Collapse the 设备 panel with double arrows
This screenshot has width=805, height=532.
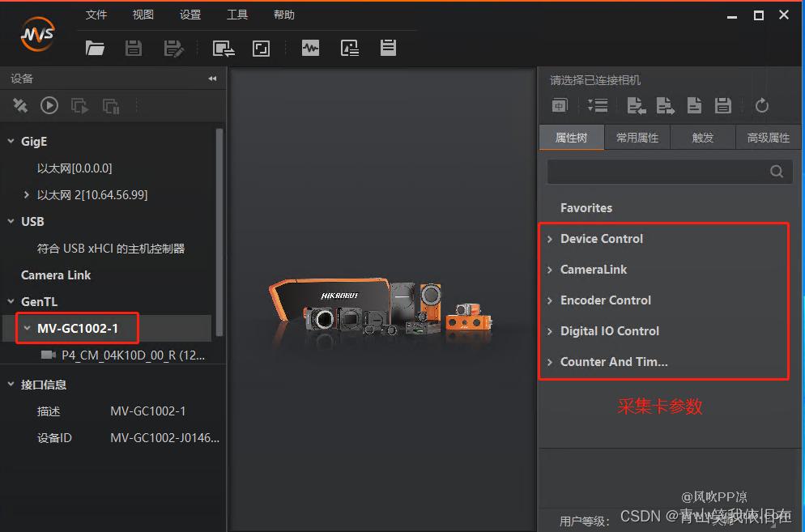click(212, 79)
